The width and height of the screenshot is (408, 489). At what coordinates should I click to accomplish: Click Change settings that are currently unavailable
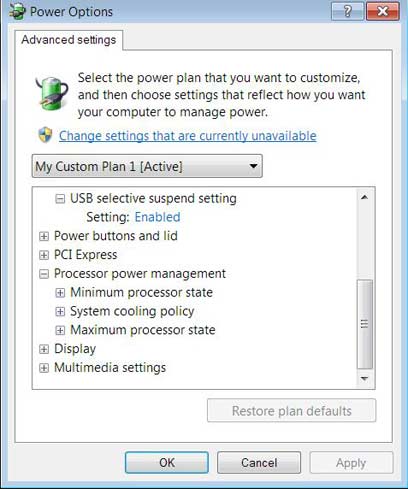[188, 136]
